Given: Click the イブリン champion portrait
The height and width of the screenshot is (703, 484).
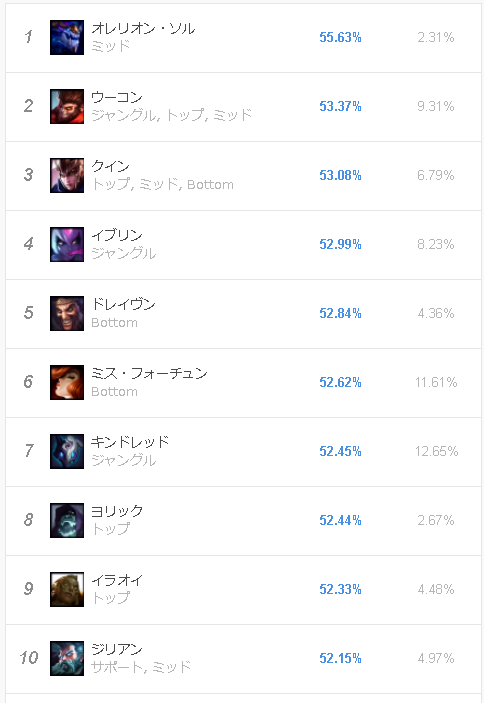Looking at the screenshot, I should [x=67, y=244].
